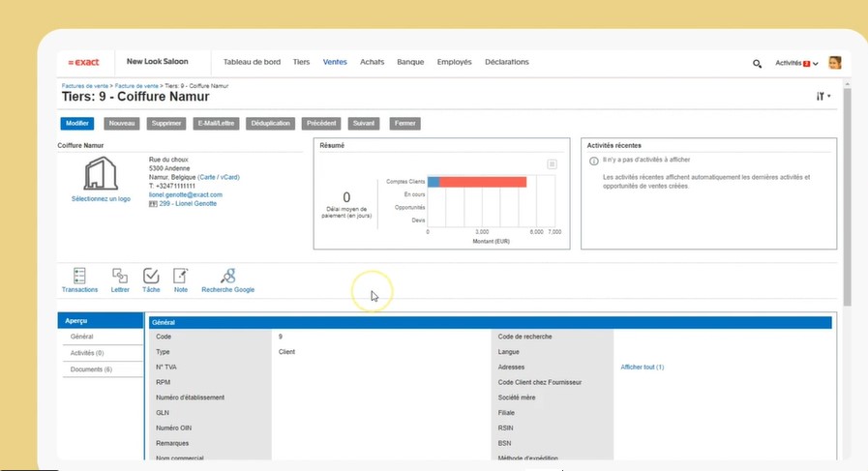
Task: Open the Transactions icon
Action: (x=79, y=277)
